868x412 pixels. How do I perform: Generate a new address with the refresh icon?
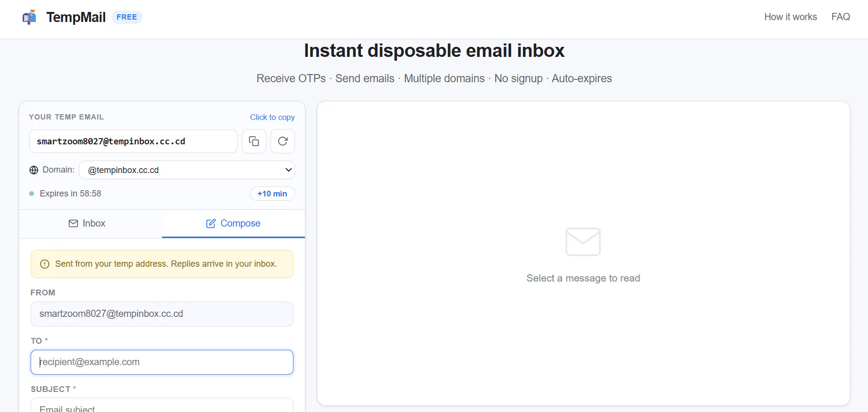pos(283,141)
